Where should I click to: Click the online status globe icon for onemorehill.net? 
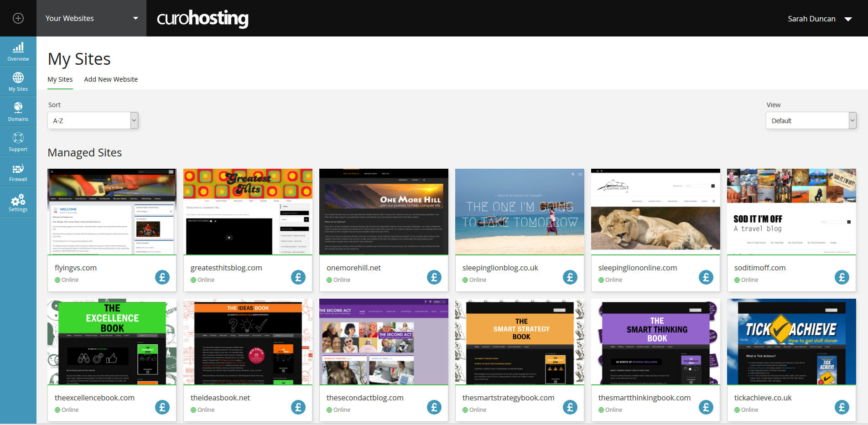pyautogui.click(x=329, y=280)
